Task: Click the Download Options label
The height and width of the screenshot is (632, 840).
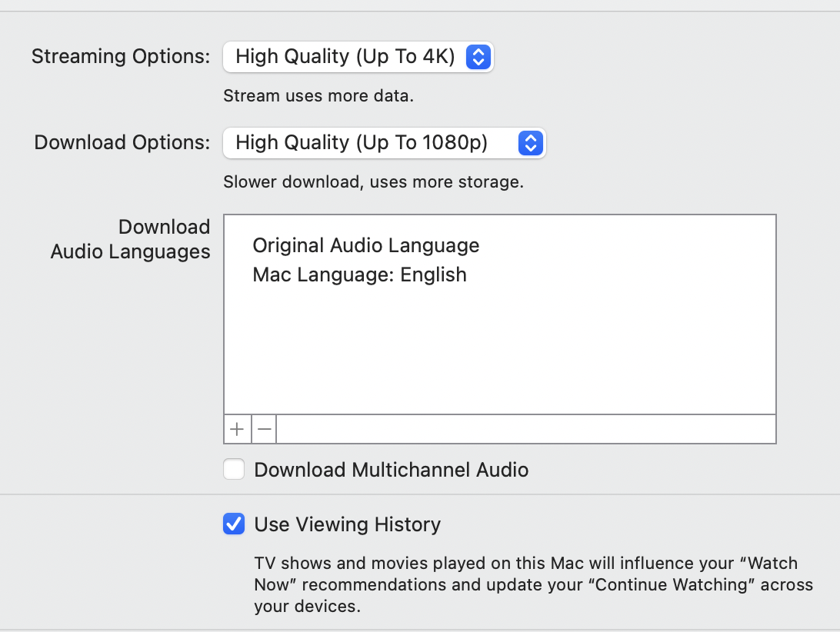Action: tap(122, 143)
